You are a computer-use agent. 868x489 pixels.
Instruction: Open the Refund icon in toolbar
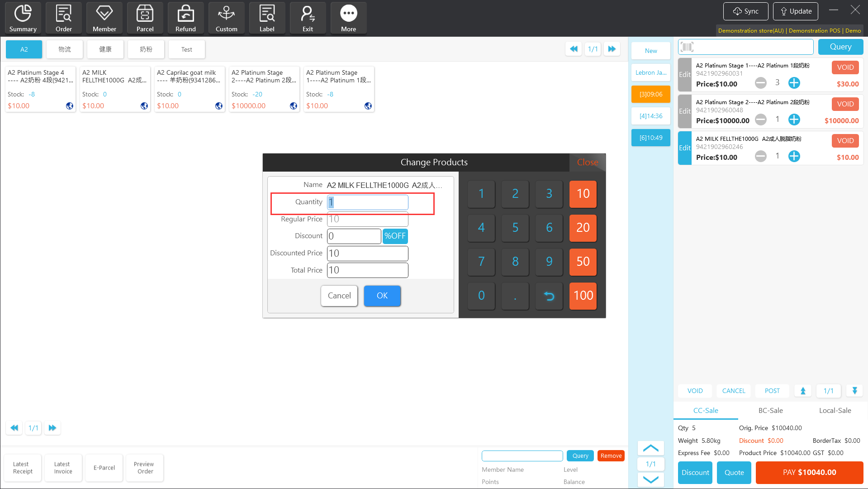185,18
